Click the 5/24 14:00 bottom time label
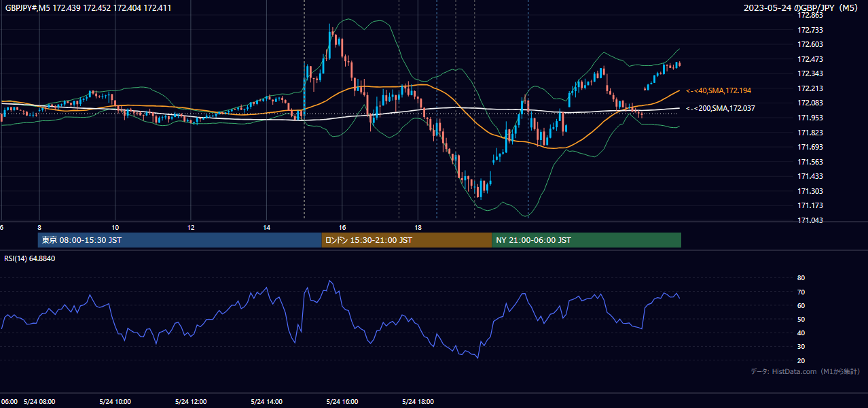 267,402
